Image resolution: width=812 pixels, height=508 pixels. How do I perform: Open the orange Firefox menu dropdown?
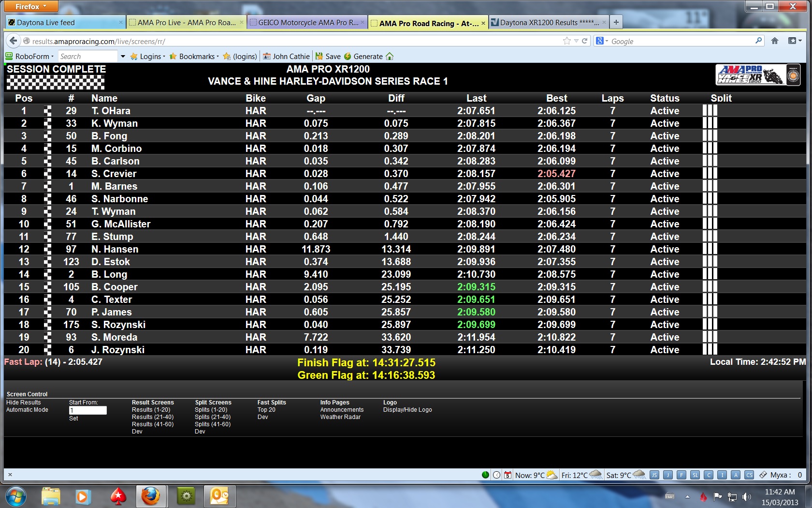[30, 6]
